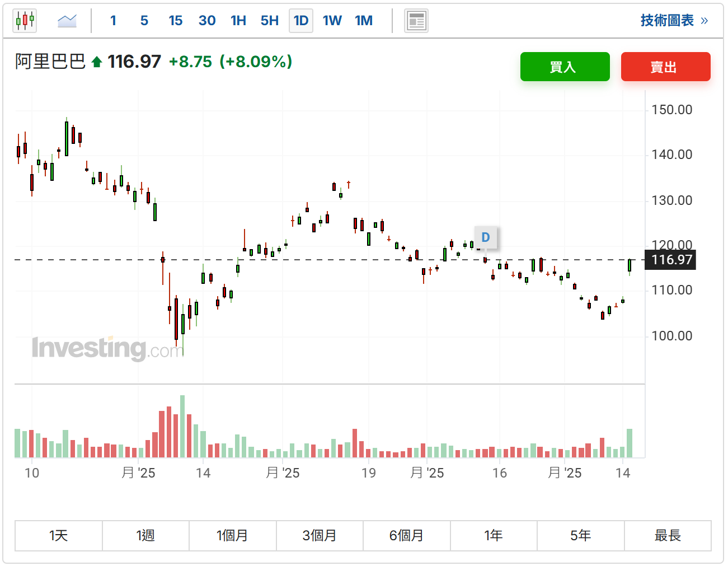This screenshot has width=728, height=566.
Task: Select 1H interval
Action: coord(238,21)
